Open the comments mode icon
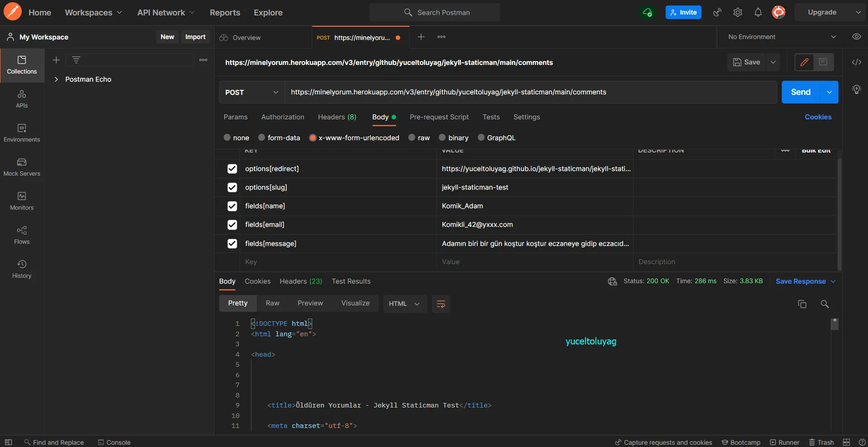This screenshot has height=447, width=868. pos(823,62)
